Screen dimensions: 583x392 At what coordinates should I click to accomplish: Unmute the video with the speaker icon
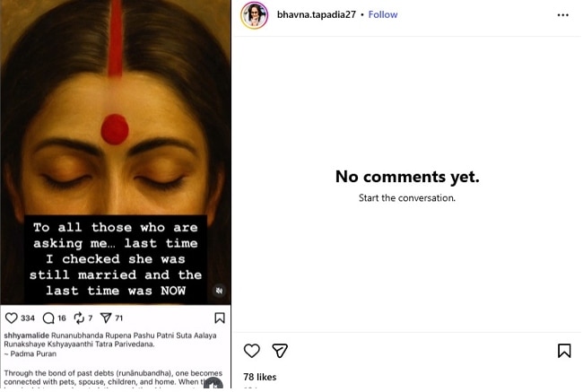pyautogui.click(x=219, y=292)
